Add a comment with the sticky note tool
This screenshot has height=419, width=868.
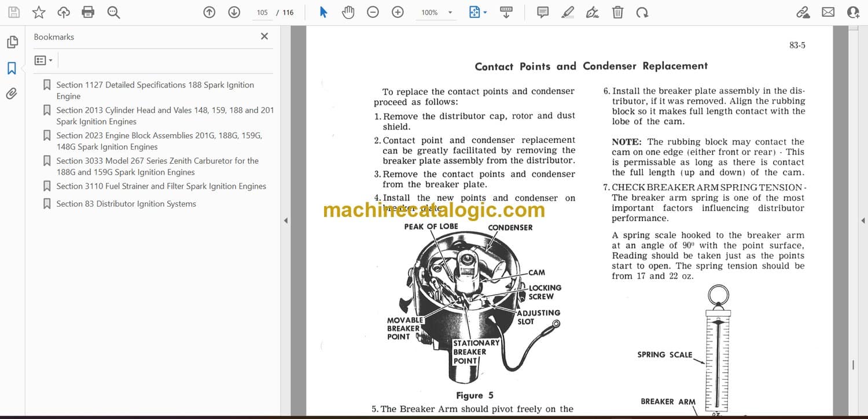coord(543,12)
